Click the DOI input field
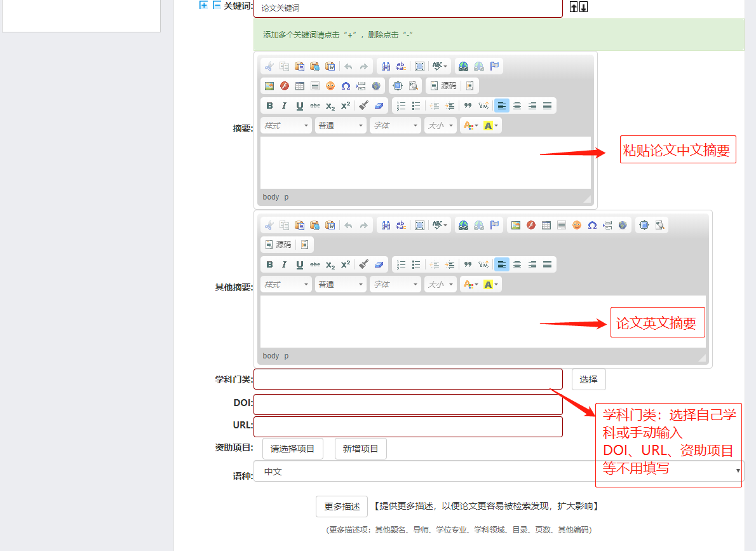Viewport: 756px width, 551px height. [408, 404]
